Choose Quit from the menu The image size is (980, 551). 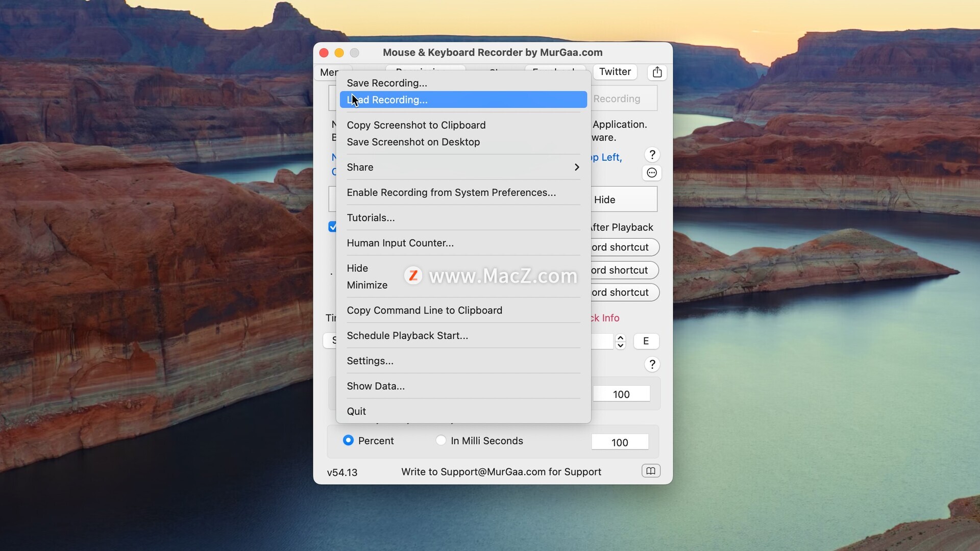463,411
